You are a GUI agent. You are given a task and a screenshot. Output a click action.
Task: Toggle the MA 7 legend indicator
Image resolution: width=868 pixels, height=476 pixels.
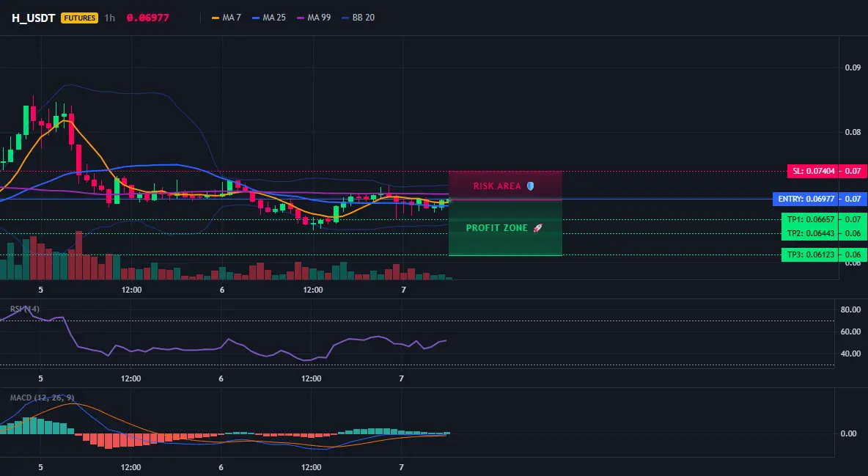(x=227, y=18)
